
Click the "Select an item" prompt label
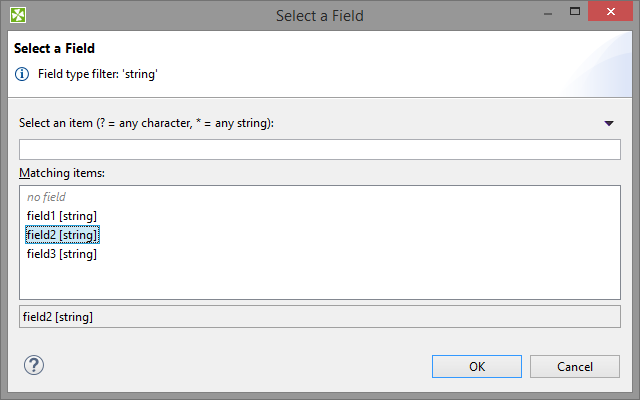(x=146, y=123)
